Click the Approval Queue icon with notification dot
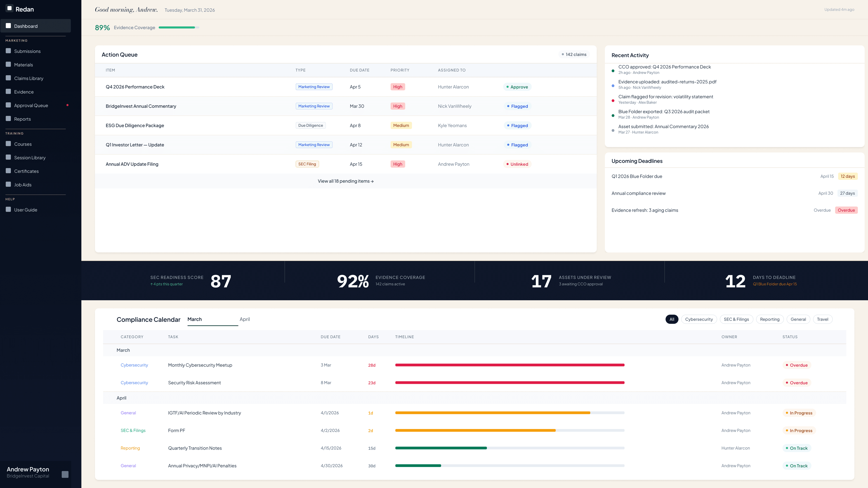The width and height of the screenshot is (868, 488). 8,105
